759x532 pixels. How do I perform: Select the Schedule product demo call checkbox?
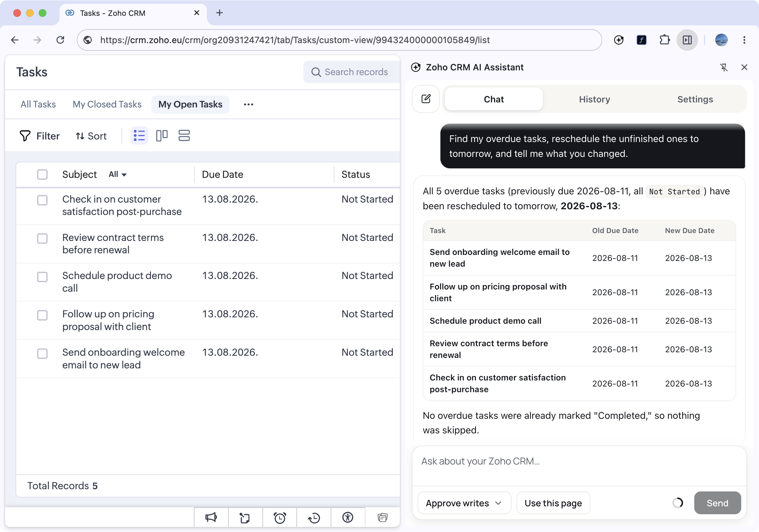pyautogui.click(x=42, y=276)
